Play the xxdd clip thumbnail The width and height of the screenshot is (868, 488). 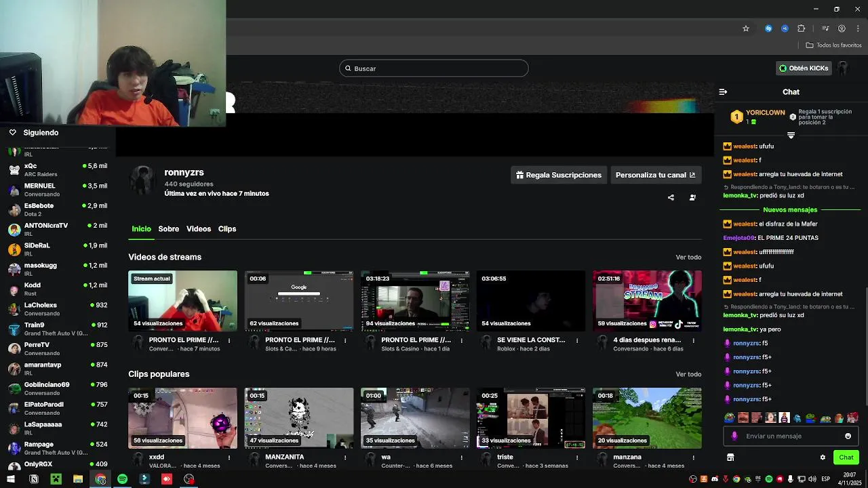[x=182, y=418]
